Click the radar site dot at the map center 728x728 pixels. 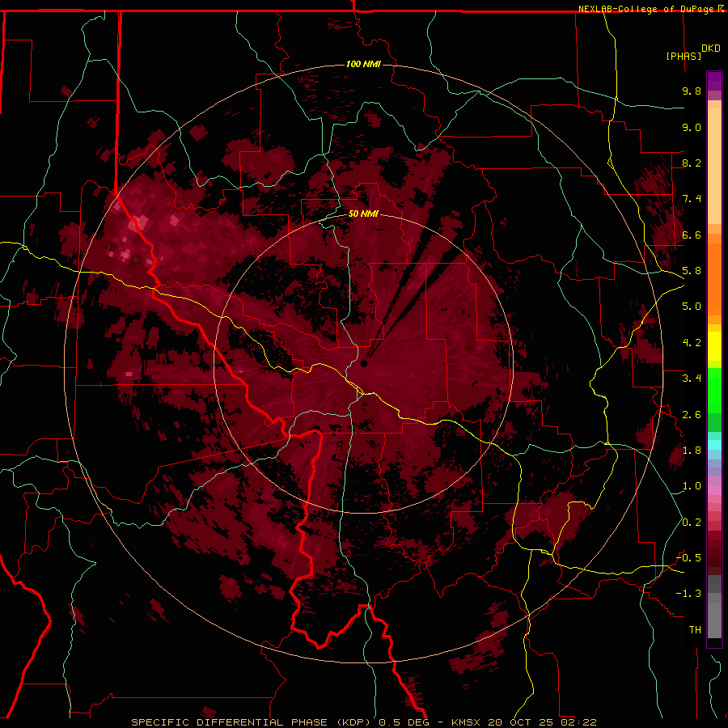[x=363, y=363]
